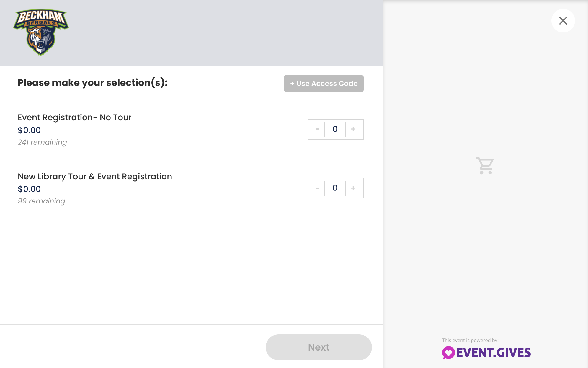Click the Beckham Bengals tiger logo
Image resolution: width=588 pixels, height=368 pixels.
coord(41,32)
